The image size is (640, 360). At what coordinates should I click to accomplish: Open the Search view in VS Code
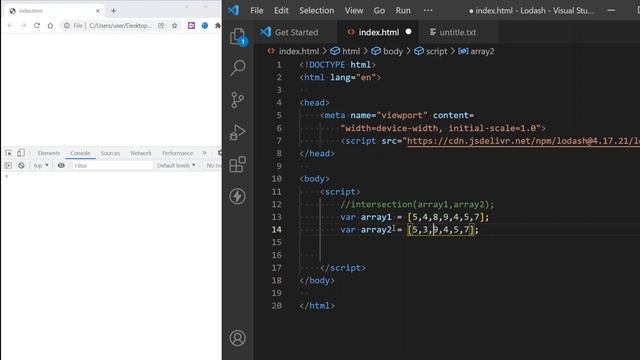click(x=238, y=68)
